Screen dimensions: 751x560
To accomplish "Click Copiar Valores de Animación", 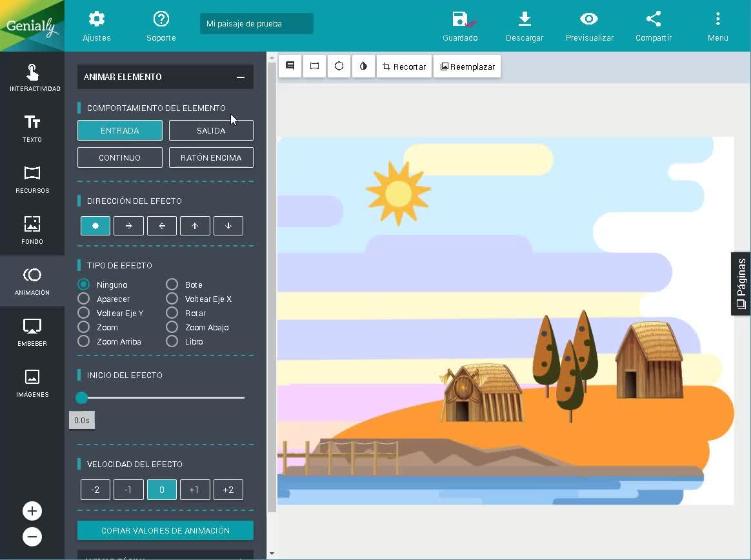I will coord(165,530).
